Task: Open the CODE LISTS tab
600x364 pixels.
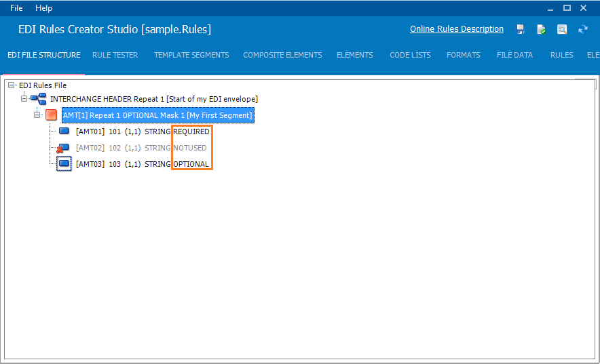Action: coord(410,55)
